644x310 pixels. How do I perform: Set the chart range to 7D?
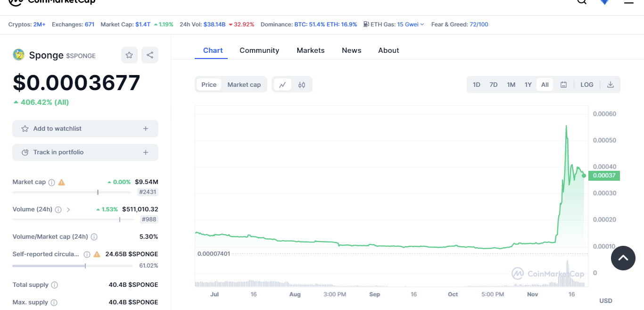click(494, 85)
